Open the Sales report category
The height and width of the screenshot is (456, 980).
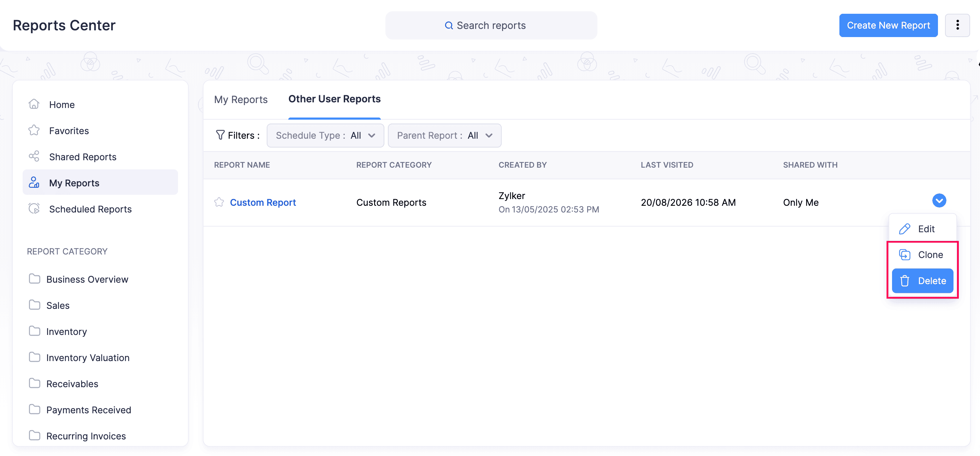(58, 305)
